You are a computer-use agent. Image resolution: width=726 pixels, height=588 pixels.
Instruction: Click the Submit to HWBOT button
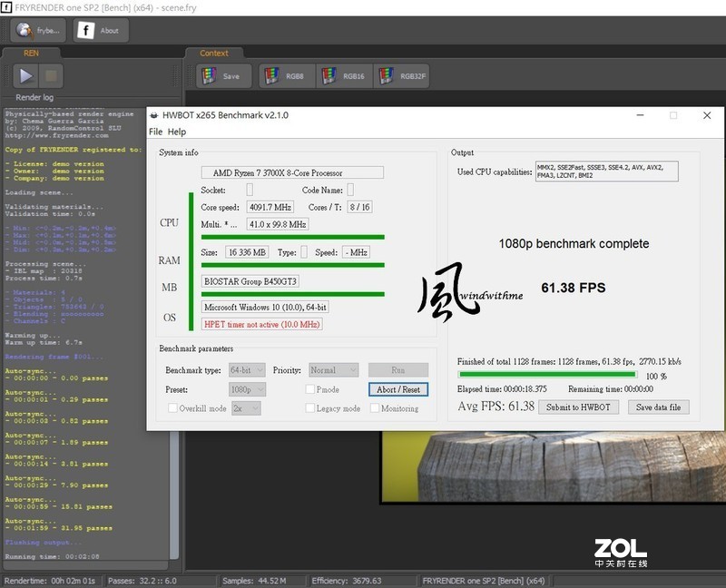(577, 407)
